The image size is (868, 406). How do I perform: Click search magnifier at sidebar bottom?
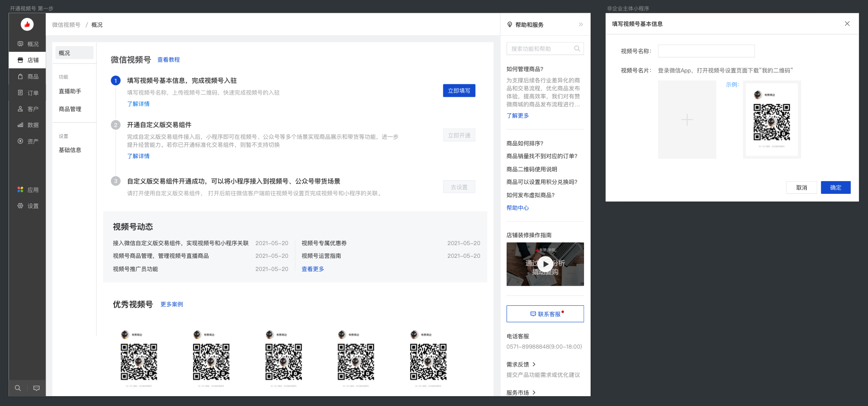[x=18, y=388]
